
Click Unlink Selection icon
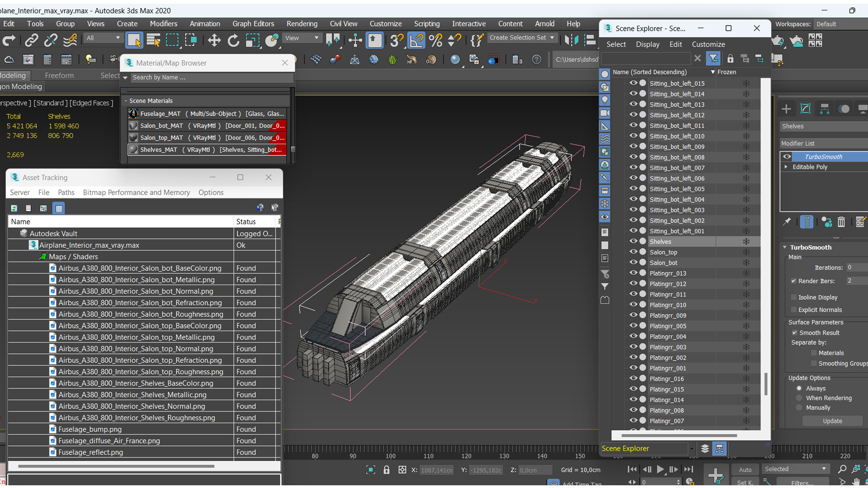click(50, 40)
